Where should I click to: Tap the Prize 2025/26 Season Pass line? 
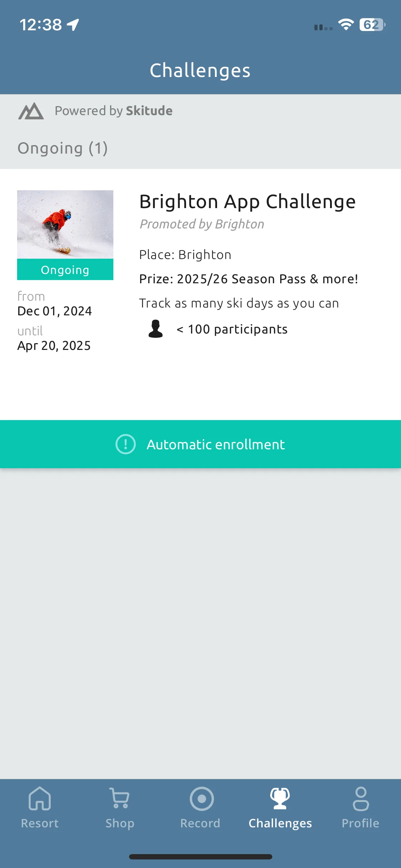(248, 279)
